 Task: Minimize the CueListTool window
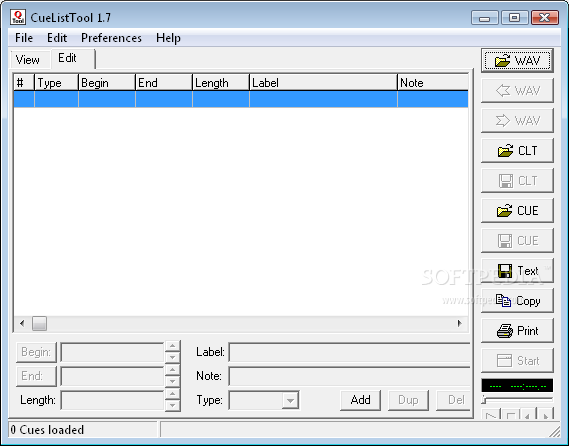point(485,17)
